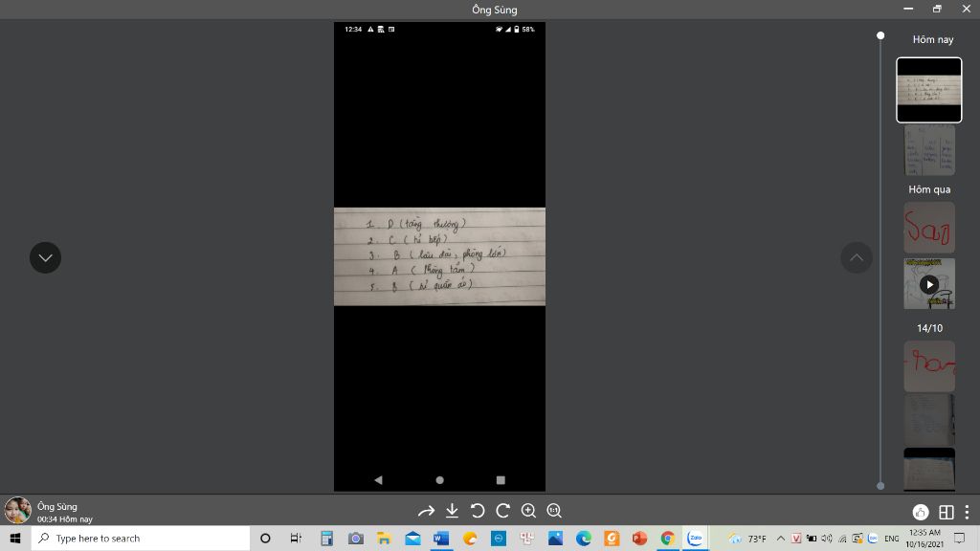
Task: Open Microsoft Edge from taskbar
Action: (x=584, y=538)
